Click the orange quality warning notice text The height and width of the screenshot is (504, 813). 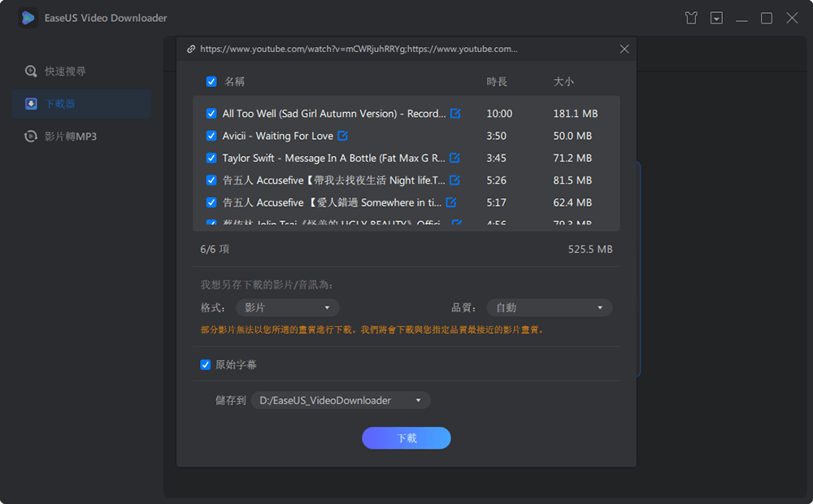pos(372,330)
